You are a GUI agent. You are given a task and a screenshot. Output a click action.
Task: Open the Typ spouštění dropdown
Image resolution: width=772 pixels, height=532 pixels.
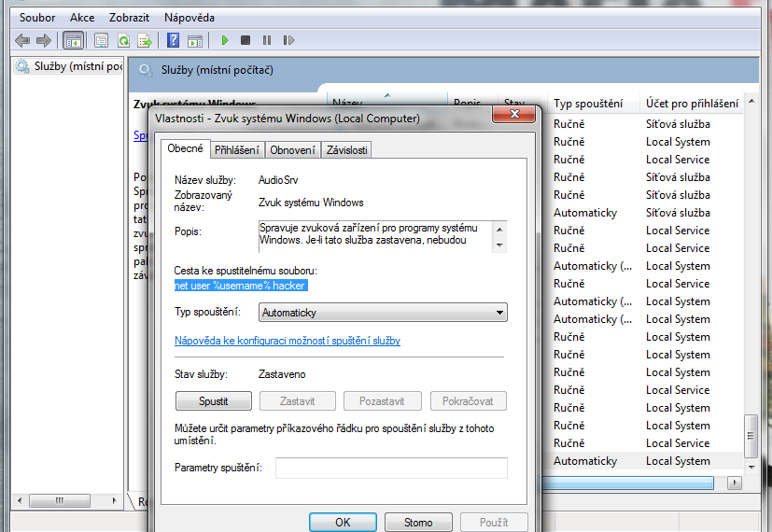(383, 313)
